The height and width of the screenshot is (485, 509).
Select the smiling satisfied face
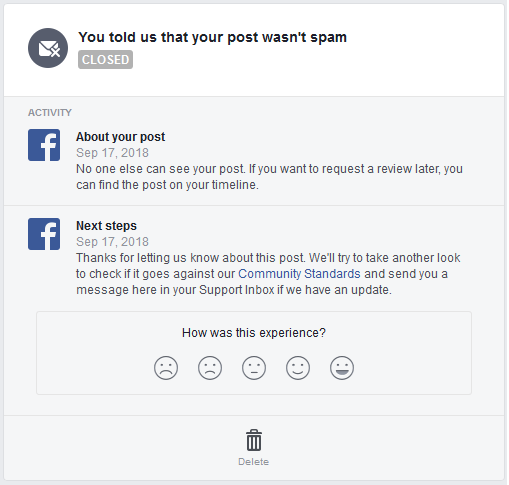coord(298,368)
